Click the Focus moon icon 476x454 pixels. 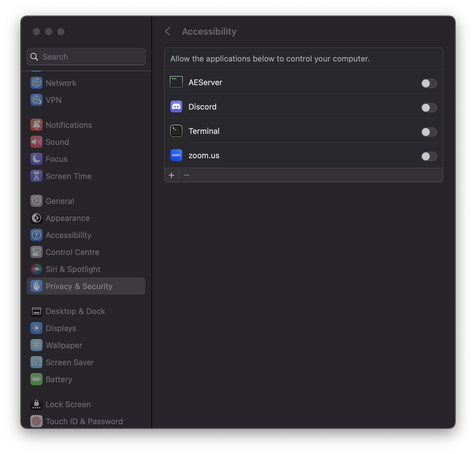pos(36,159)
